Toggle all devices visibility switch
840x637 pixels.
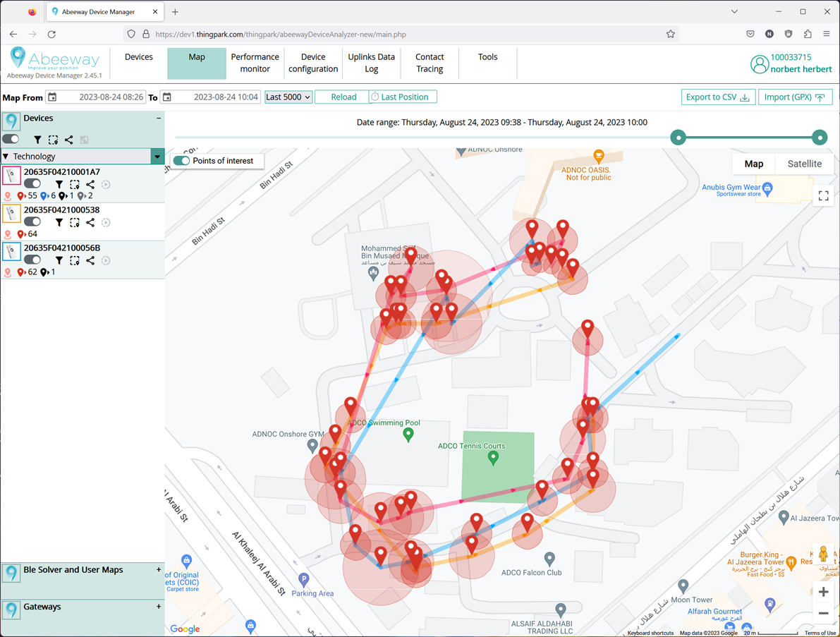[11, 139]
